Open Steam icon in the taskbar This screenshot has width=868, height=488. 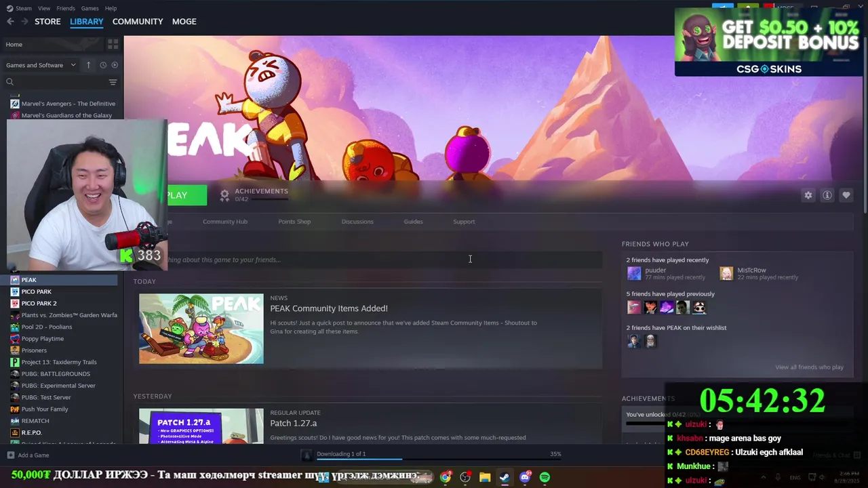[x=505, y=477]
